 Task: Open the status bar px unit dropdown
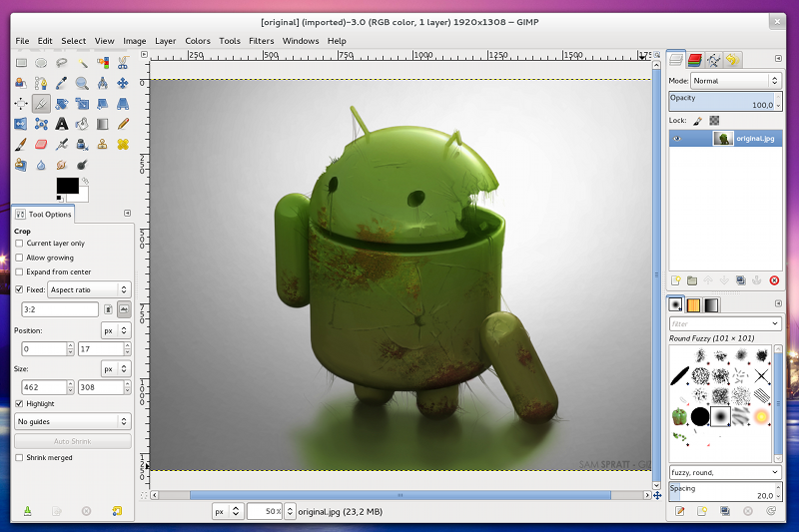(228, 512)
